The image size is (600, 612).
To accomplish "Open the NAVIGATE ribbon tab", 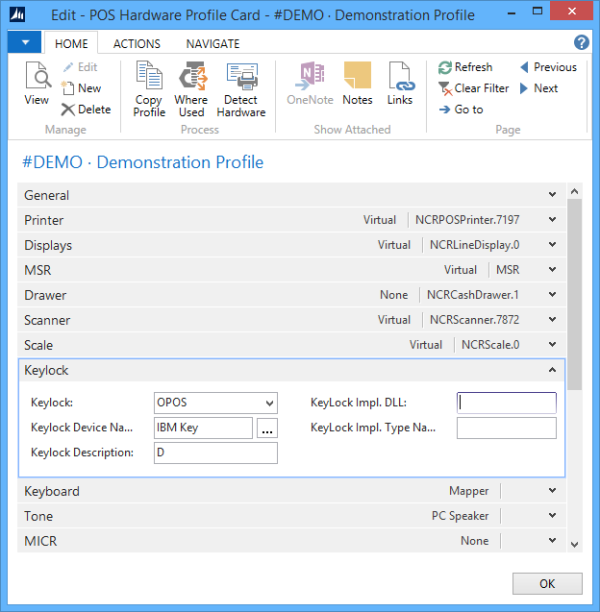I will [212, 44].
